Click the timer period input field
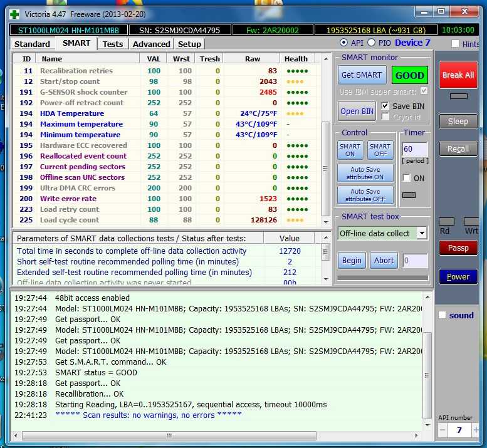Viewport: 487px width, 448px height. coord(414,150)
